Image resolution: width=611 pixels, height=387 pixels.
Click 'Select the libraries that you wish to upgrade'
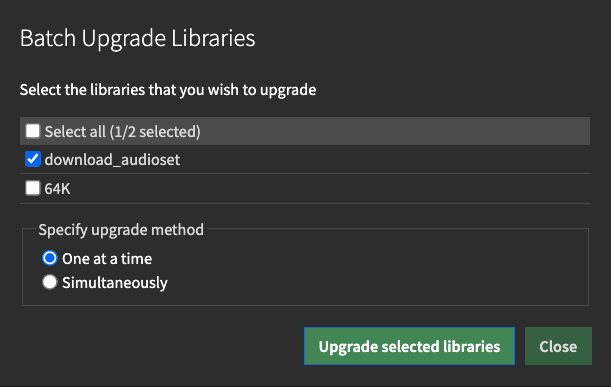tap(168, 90)
